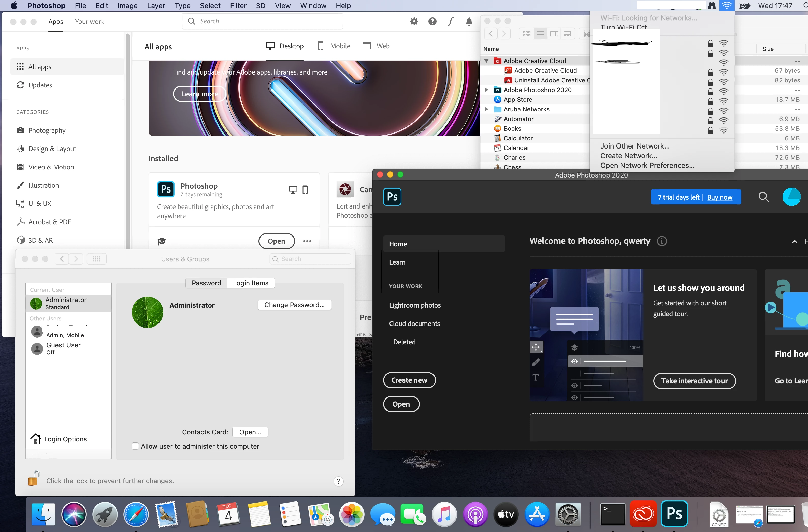The image size is (808, 532).
Task: Click Take interactive tour button
Action: (694, 381)
